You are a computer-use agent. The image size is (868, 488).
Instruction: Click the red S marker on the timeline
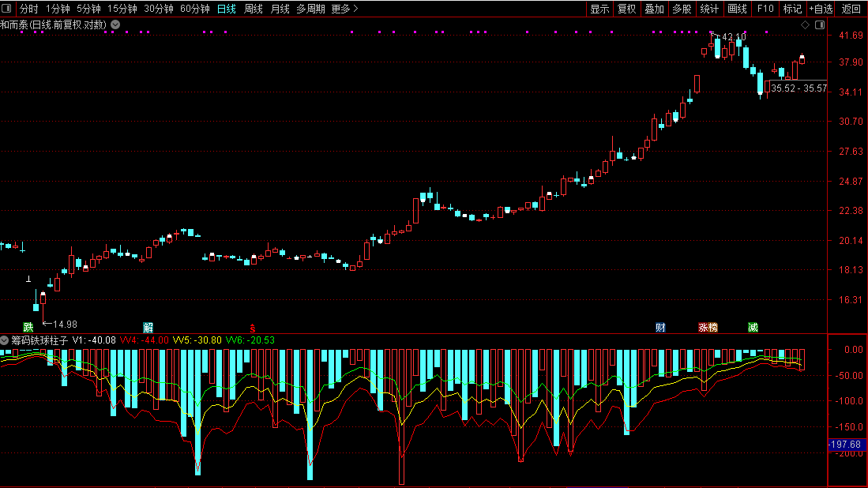pyautogui.click(x=253, y=328)
